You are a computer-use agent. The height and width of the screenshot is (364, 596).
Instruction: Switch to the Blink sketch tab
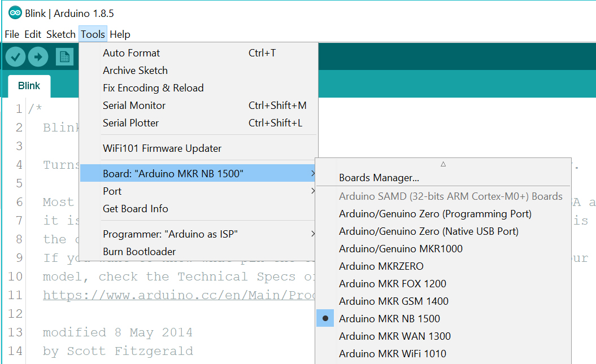29,86
